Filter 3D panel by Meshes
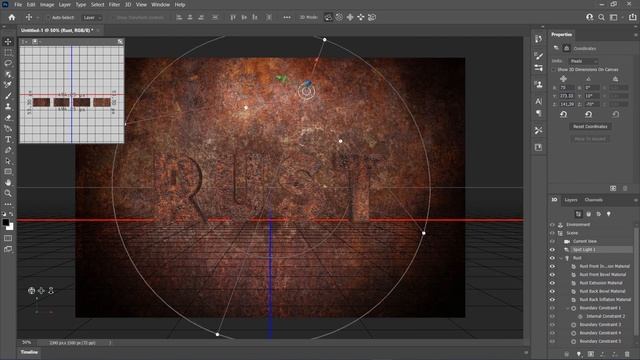The width and height of the screenshot is (640, 360). [589, 214]
